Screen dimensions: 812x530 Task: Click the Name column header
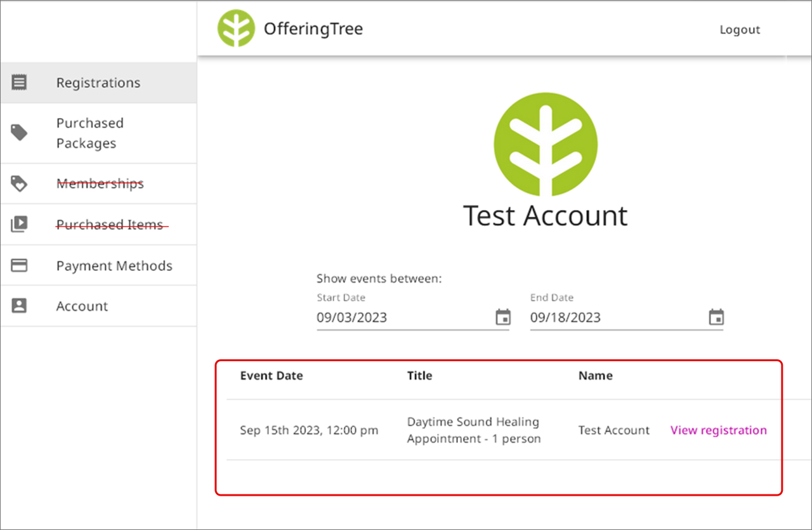click(x=596, y=376)
